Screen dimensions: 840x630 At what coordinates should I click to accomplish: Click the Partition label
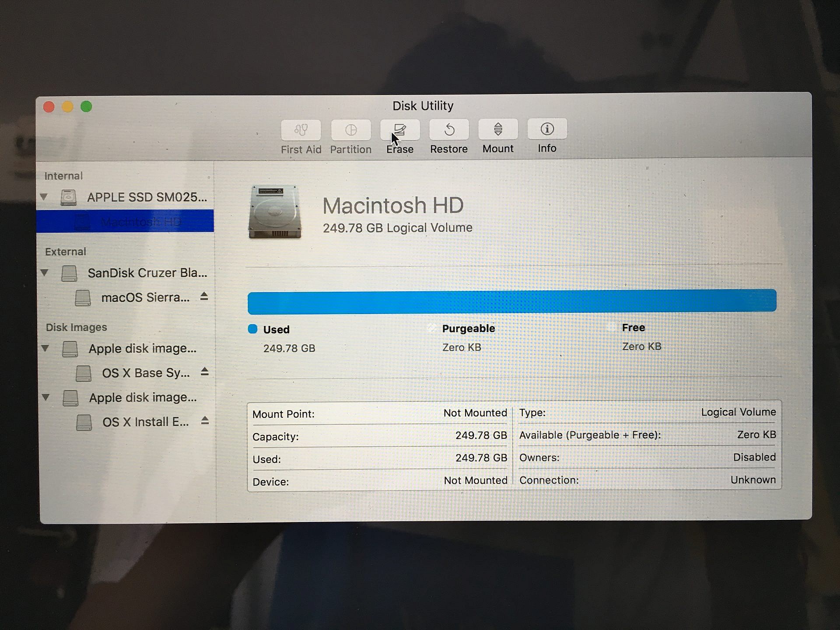pyautogui.click(x=351, y=150)
